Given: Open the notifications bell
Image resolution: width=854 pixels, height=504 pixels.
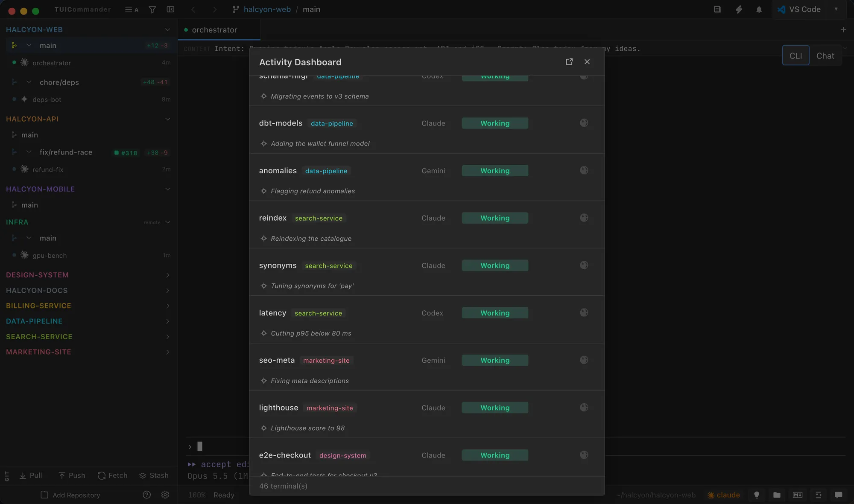Looking at the screenshot, I should 759,9.
